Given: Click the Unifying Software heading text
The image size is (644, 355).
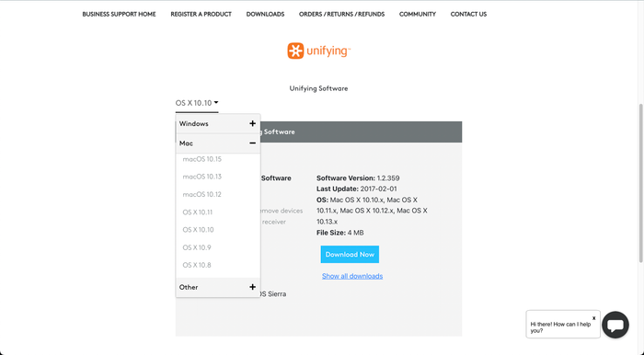Looking at the screenshot, I should [x=318, y=88].
